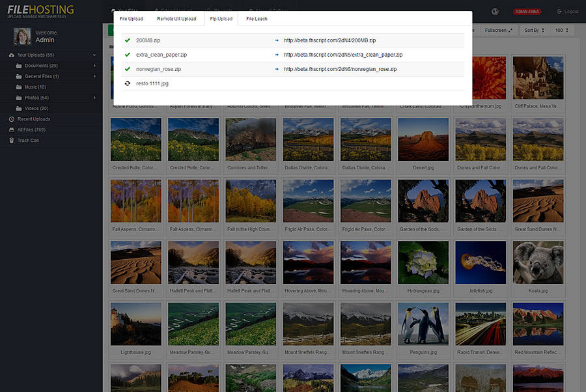This screenshot has width=586, height=392.
Task: Open the Fall in the High Country thumbnail
Action: (251, 201)
